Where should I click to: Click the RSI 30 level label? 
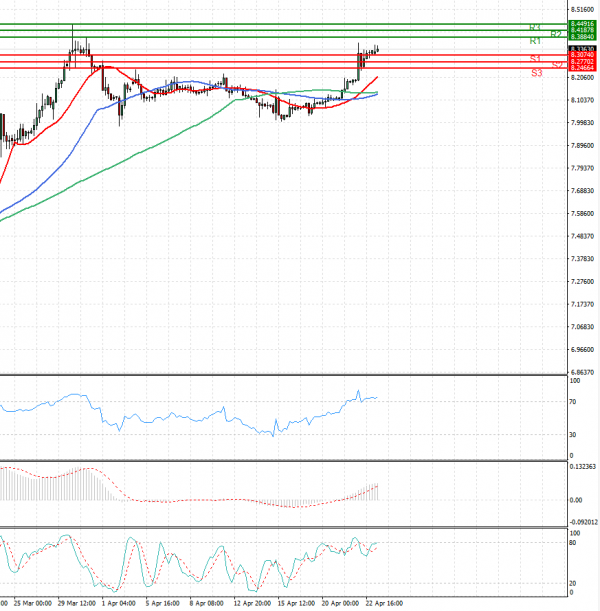[572, 434]
